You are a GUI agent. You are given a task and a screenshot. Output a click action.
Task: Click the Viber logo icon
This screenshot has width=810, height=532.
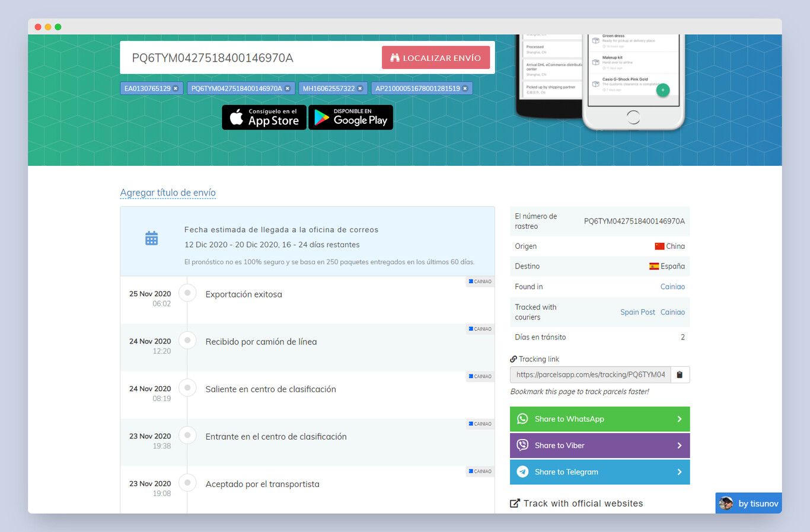tap(522, 446)
